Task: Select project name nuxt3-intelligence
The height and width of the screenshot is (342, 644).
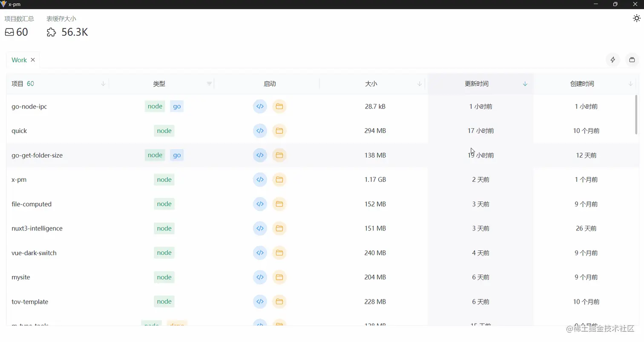Action: pos(37,228)
